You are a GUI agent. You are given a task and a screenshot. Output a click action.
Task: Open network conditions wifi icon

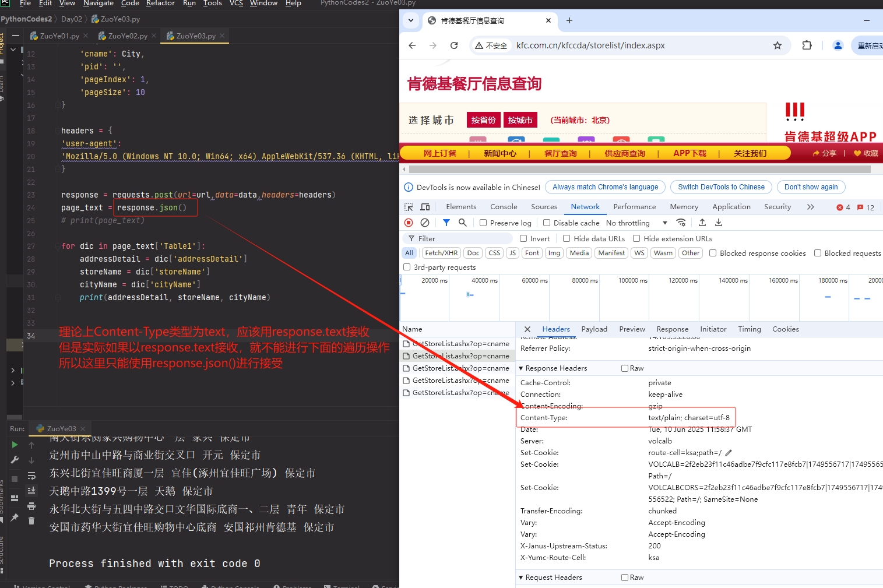pyautogui.click(x=681, y=223)
